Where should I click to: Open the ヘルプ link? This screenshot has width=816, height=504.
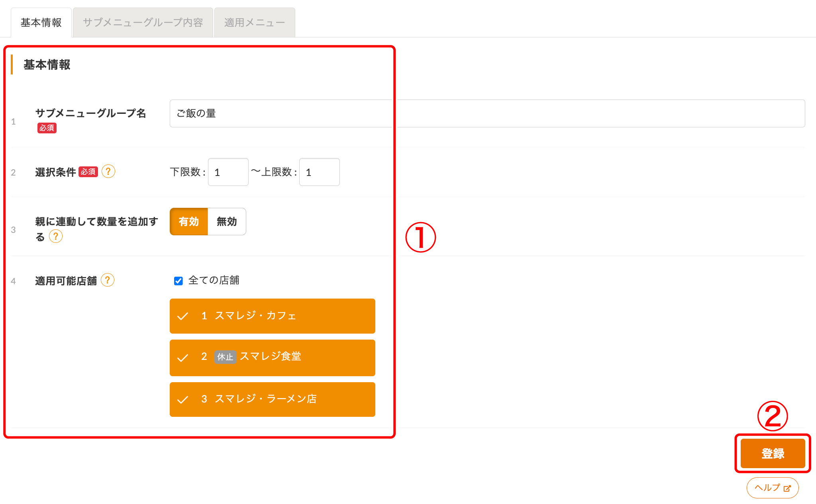pyautogui.click(x=773, y=488)
